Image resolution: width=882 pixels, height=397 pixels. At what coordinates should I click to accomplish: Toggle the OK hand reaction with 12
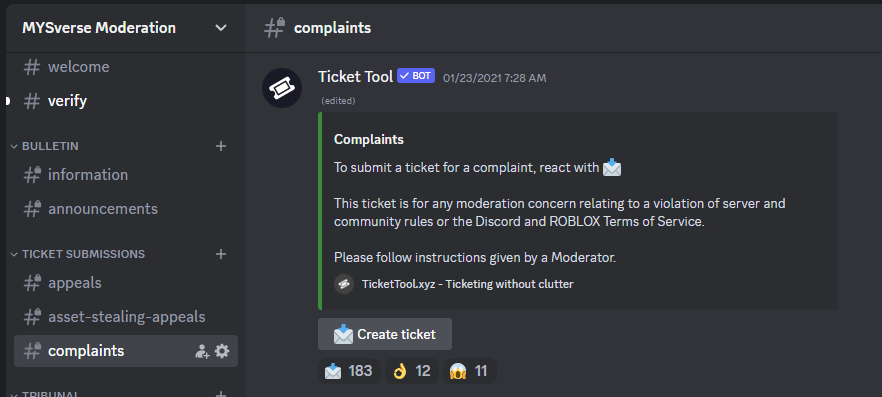click(x=412, y=371)
